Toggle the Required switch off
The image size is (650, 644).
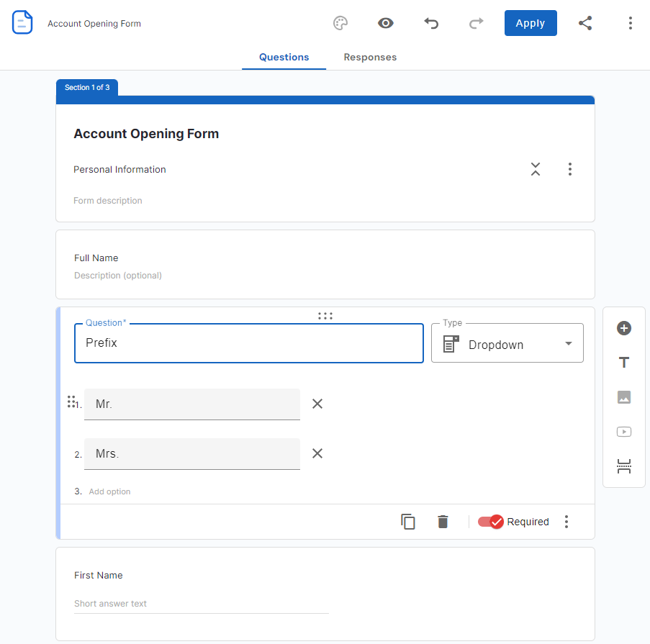click(491, 522)
